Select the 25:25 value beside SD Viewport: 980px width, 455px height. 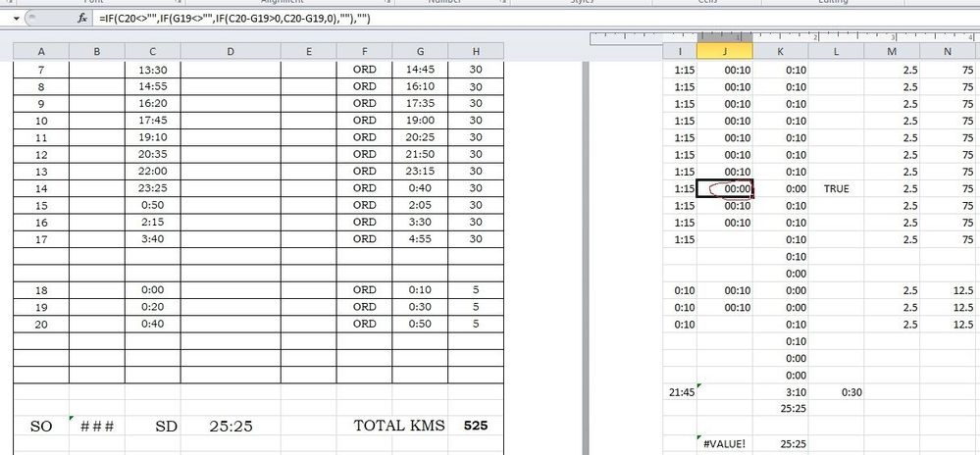pyautogui.click(x=231, y=427)
